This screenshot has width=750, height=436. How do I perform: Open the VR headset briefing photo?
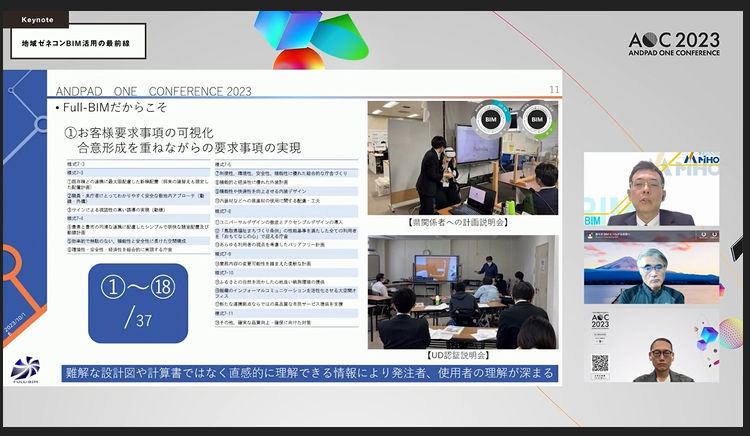(x=463, y=158)
